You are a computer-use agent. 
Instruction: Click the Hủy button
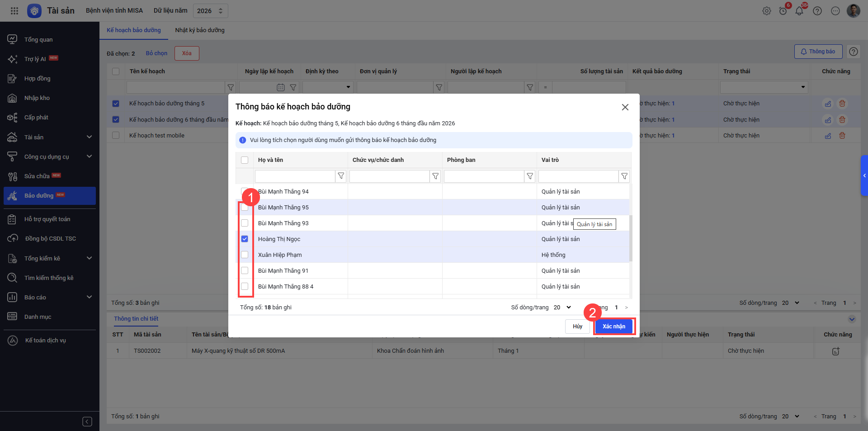click(x=577, y=327)
